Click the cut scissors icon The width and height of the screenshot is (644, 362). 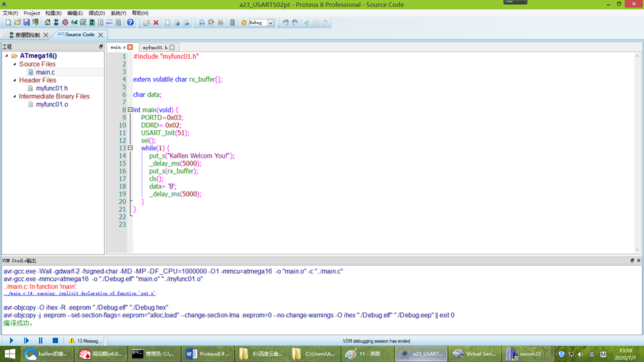pos(306,23)
